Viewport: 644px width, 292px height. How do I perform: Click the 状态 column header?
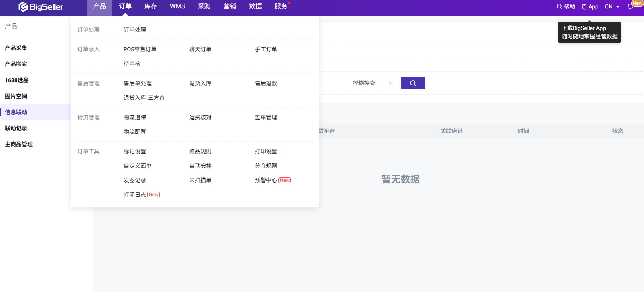pyautogui.click(x=618, y=131)
